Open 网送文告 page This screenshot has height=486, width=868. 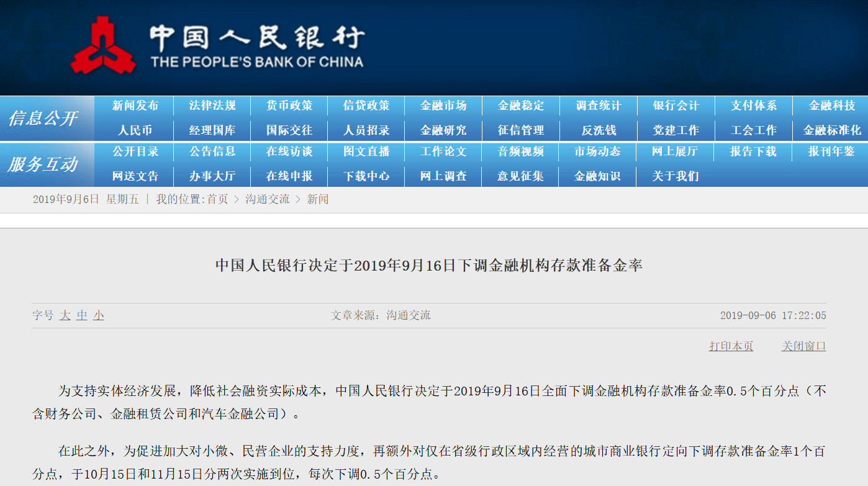pyautogui.click(x=135, y=176)
